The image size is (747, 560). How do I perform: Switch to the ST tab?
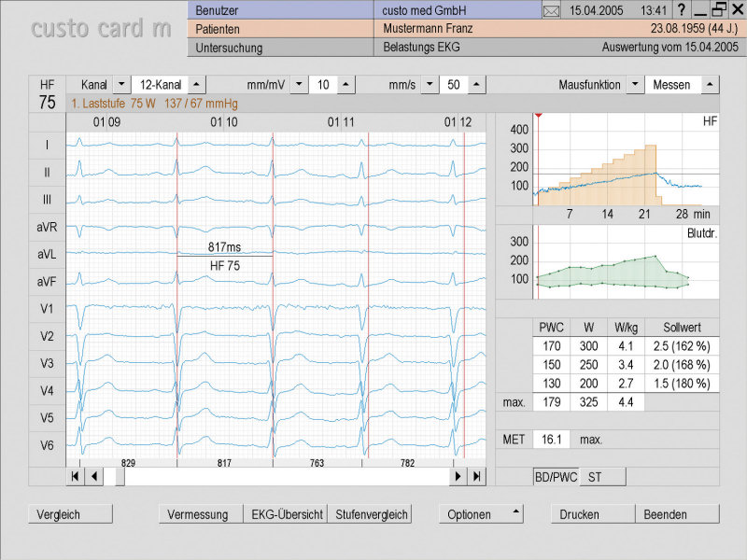[595, 477]
